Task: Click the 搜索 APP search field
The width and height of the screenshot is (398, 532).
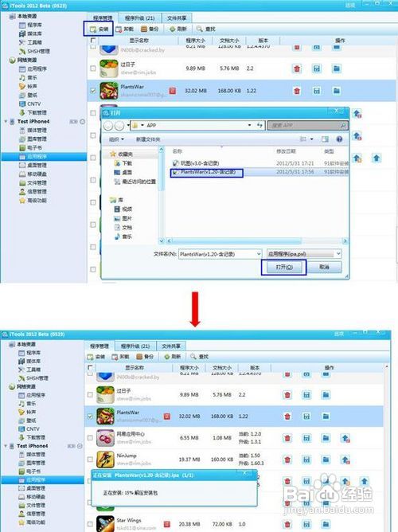Action: tap(308, 125)
